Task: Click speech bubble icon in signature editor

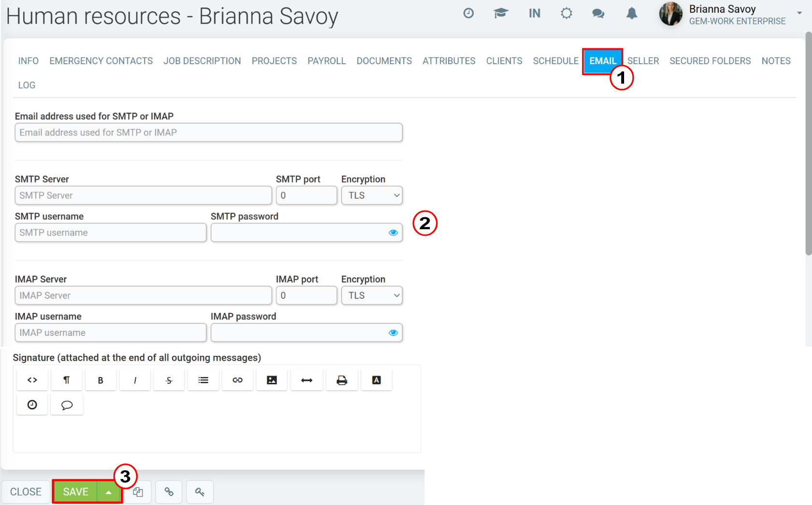Action: (67, 405)
